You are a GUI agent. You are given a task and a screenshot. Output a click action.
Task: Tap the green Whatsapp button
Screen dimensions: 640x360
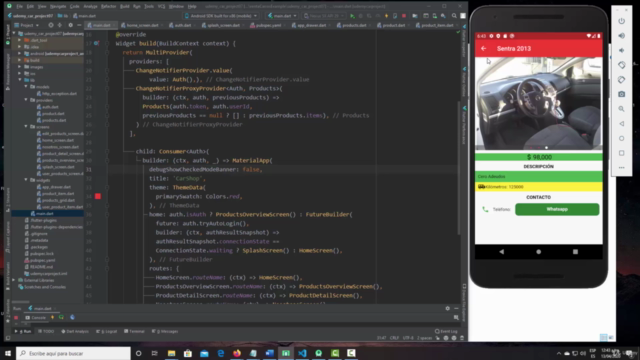tap(557, 209)
